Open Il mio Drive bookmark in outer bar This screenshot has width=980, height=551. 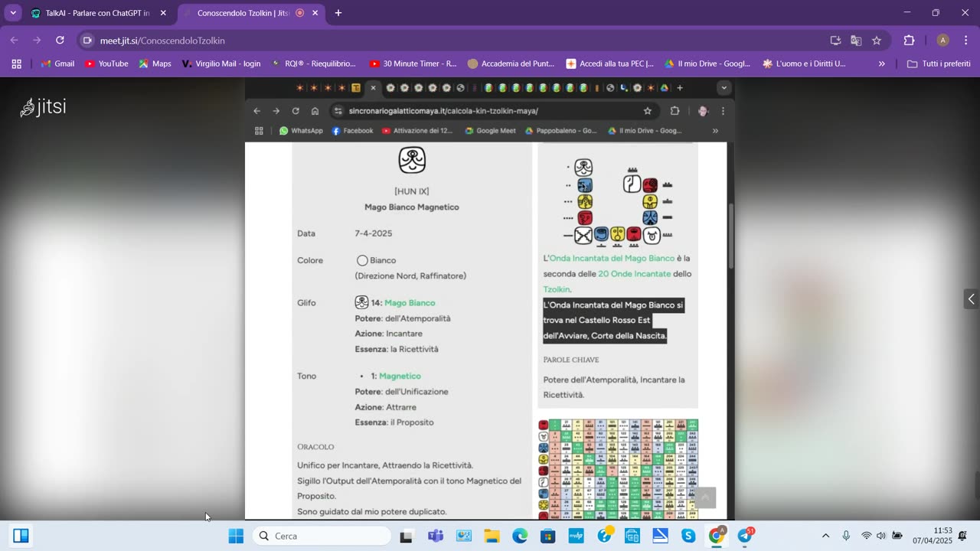point(707,64)
